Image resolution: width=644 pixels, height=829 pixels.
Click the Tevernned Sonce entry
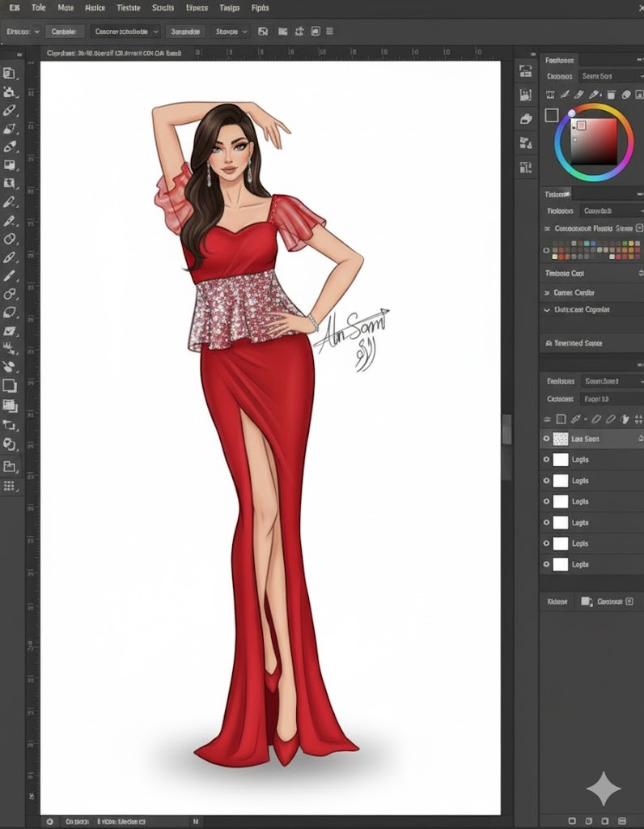coord(578,343)
